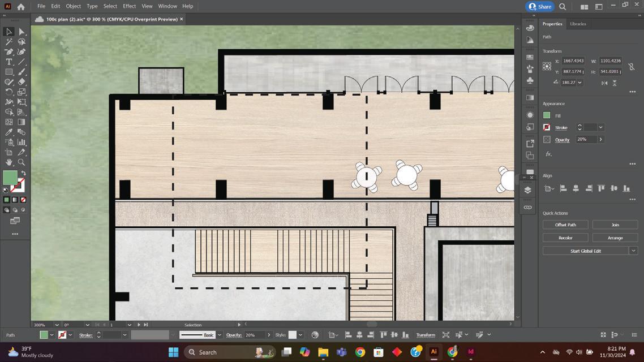Click the Offset Path button
The image size is (644, 362).
click(565, 225)
